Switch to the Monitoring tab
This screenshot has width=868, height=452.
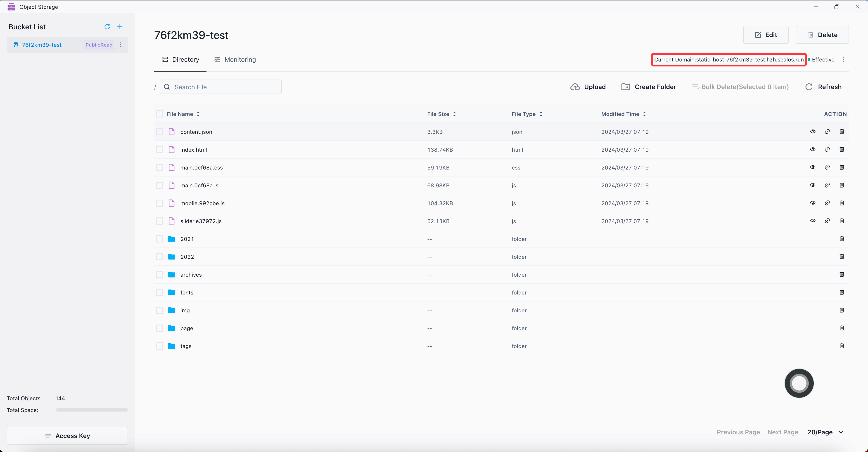click(235, 60)
